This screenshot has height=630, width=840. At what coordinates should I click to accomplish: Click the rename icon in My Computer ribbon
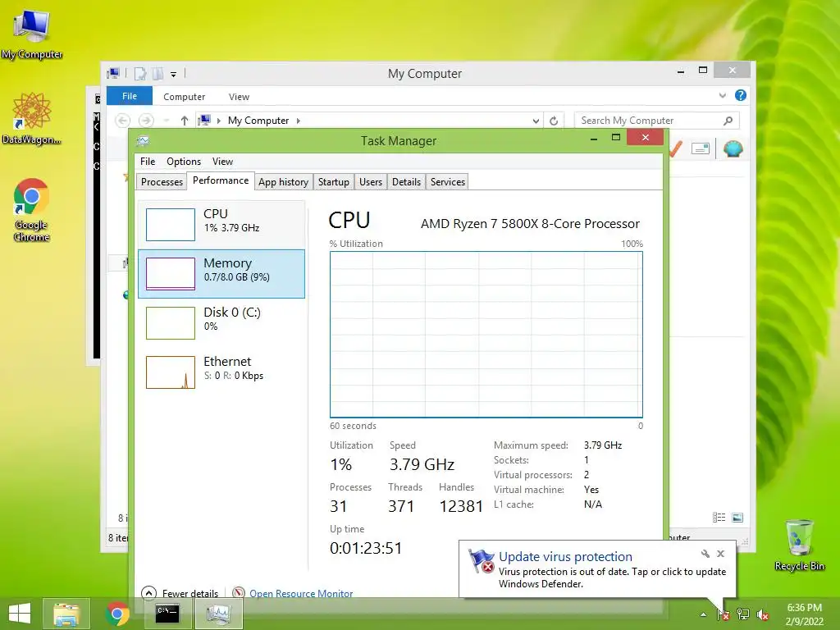(x=701, y=148)
